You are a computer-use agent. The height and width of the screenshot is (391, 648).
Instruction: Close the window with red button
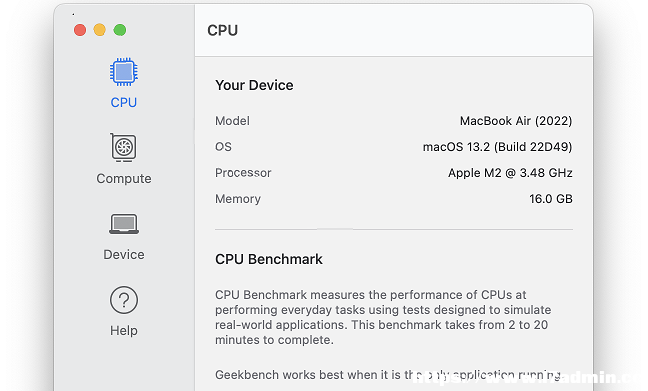[x=80, y=30]
